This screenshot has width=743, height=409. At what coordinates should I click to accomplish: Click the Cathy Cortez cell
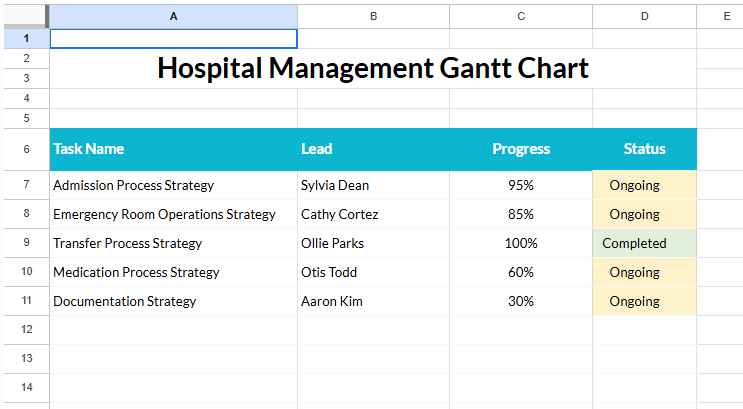coord(373,214)
